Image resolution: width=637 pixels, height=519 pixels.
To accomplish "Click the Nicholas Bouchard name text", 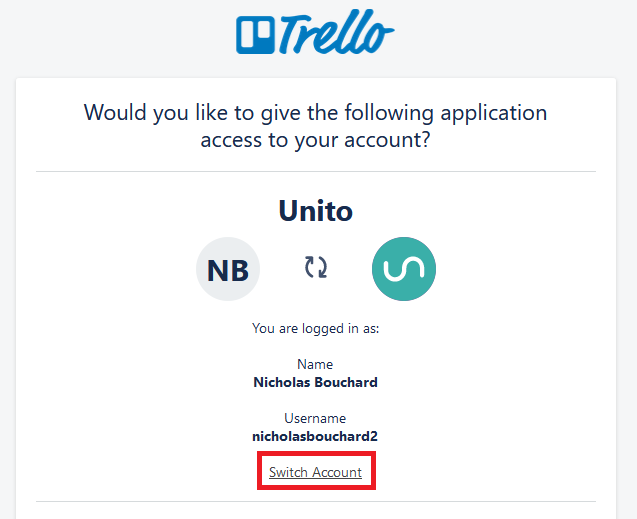I will (316, 382).
